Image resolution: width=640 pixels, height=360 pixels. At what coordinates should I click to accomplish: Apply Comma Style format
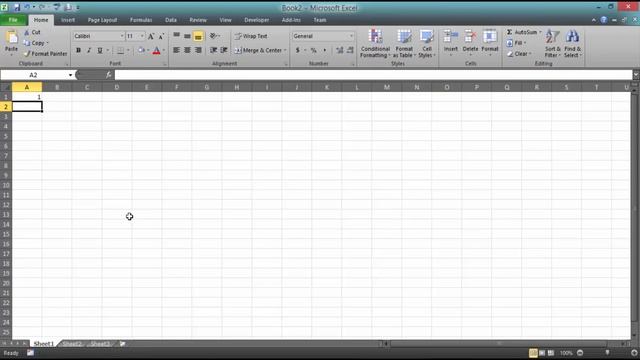[x=324, y=50]
